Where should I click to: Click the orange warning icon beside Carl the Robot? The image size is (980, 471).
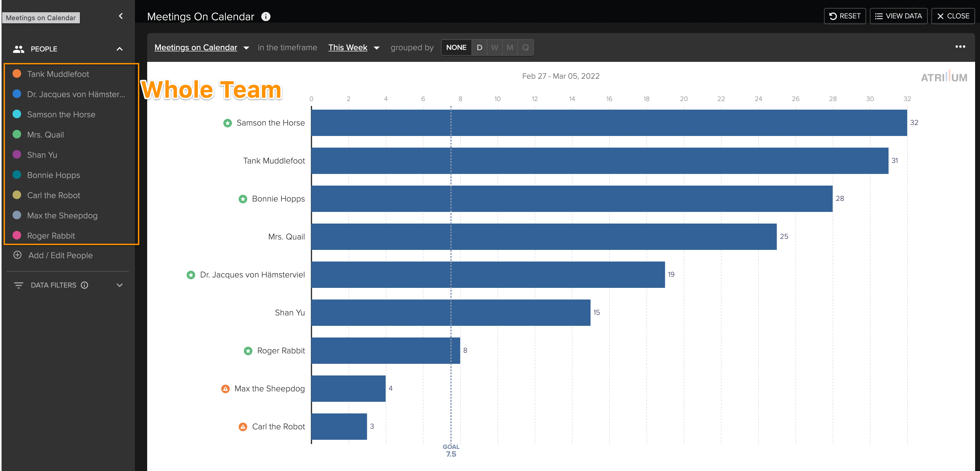click(243, 427)
